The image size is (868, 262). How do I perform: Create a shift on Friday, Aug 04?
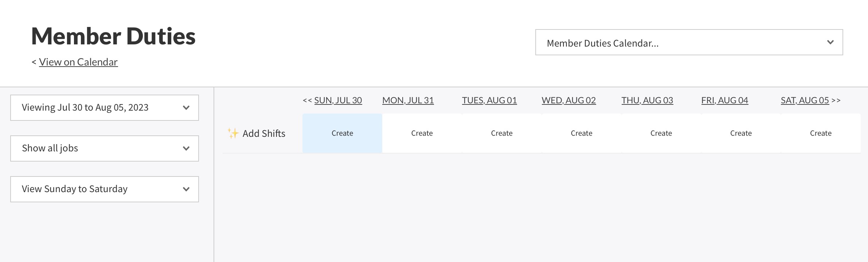point(741,133)
